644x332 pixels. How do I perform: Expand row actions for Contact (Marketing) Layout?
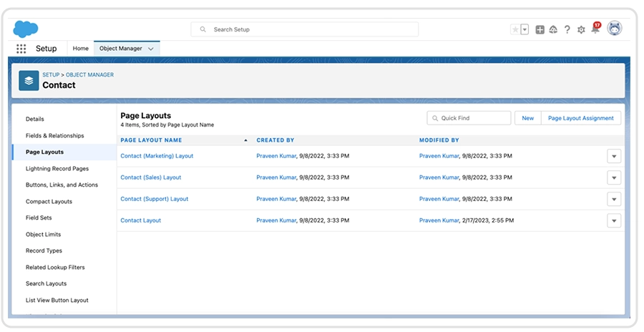pos(613,156)
